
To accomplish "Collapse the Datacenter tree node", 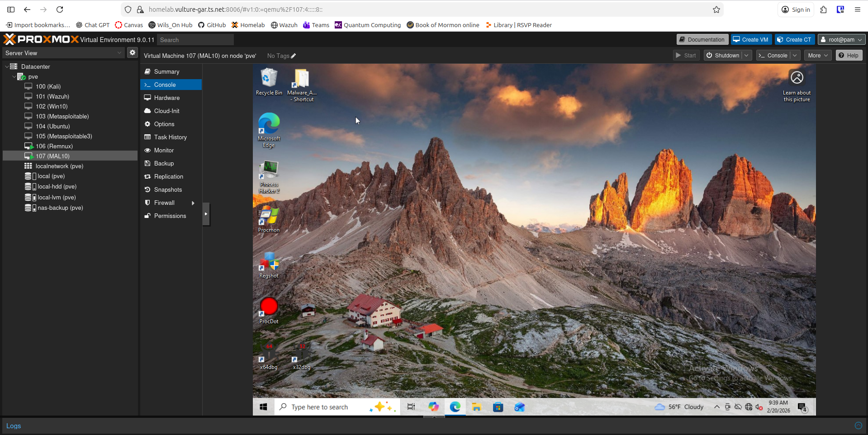I will tap(7, 66).
